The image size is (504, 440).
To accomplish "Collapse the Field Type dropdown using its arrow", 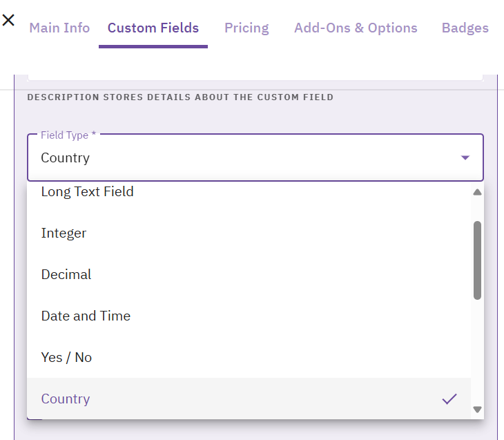I will (465, 158).
